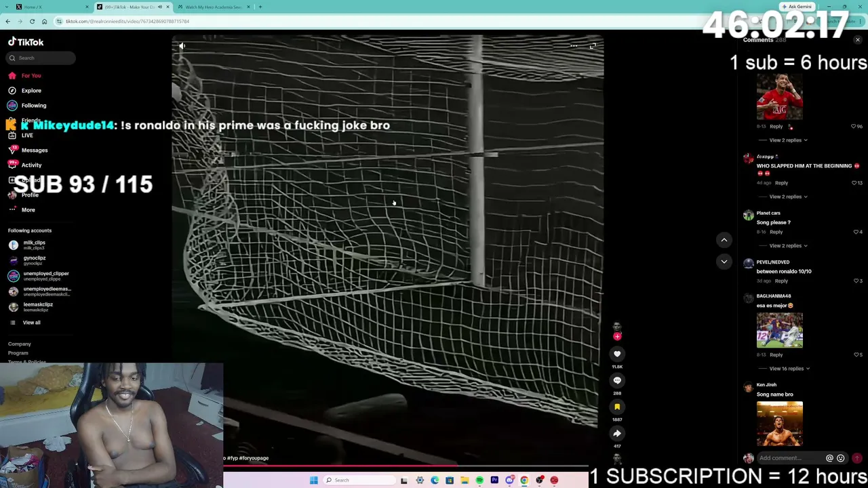The image size is (868, 488).
Task: Click the Program footer link
Action: [18, 353]
